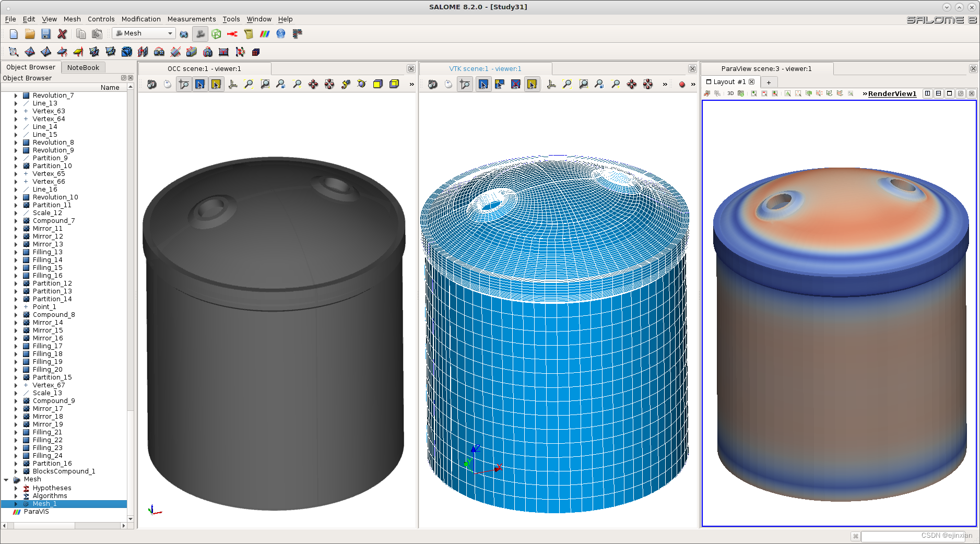980x544 pixels.
Task: Launch the ParaVis module icon
Action: point(265,34)
